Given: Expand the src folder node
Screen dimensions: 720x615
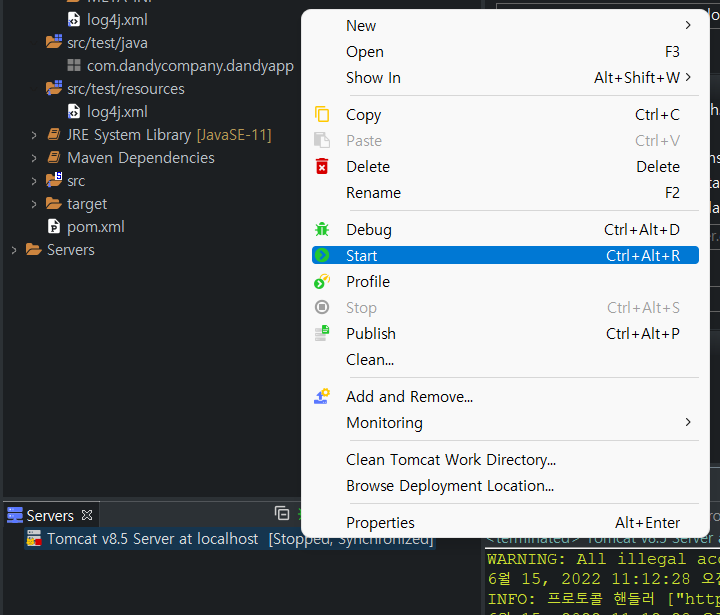Looking at the screenshot, I should coord(34,181).
